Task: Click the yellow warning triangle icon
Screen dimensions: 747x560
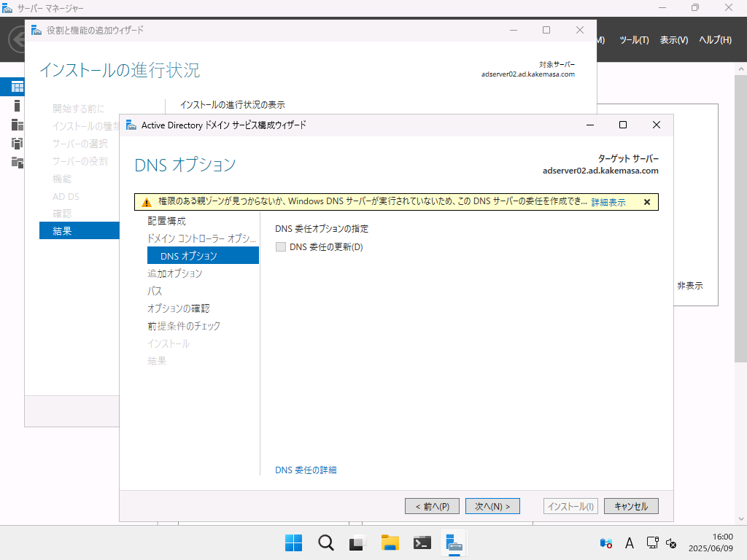Action: (x=147, y=203)
